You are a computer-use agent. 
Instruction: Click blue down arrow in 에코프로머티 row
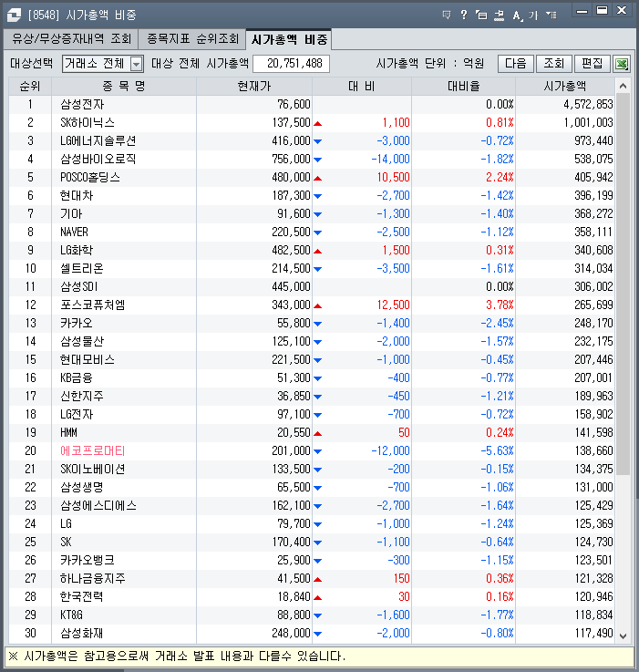pos(317,451)
